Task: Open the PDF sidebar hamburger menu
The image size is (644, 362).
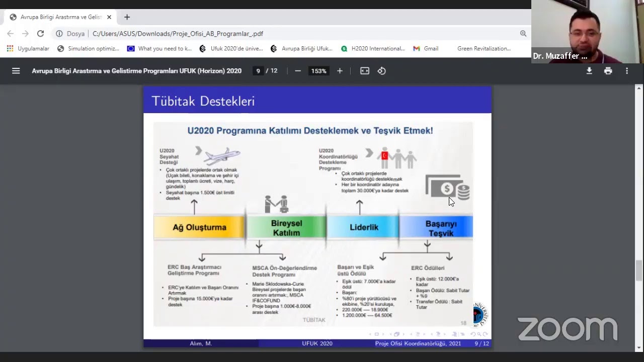Action: [16, 71]
